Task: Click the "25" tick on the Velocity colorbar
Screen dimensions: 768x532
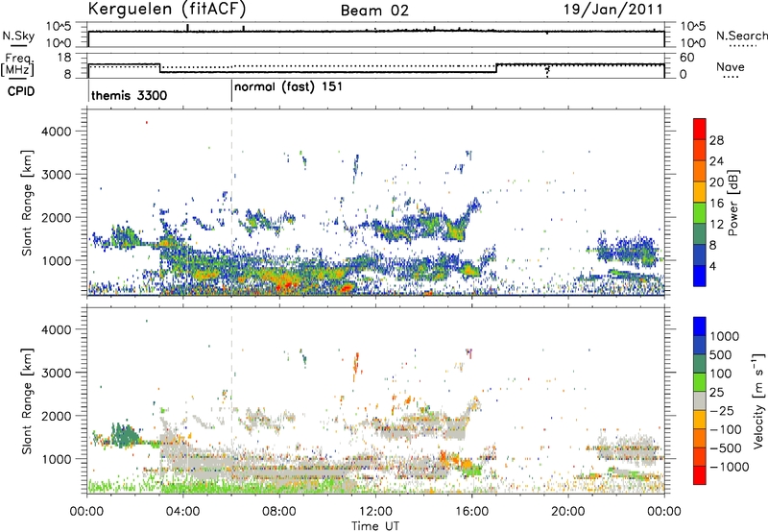Action: tap(717, 393)
